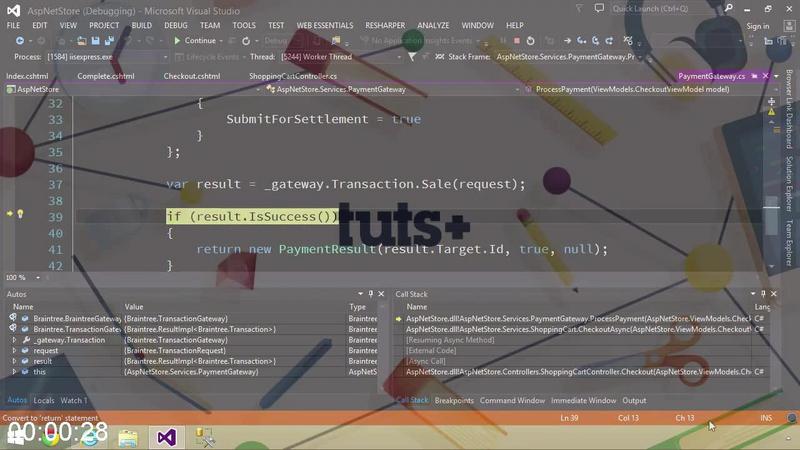Expand the _gateway.Transaction row in Autos
The width and height of the screenshot is (800, 450).
(x=14, y=340)
